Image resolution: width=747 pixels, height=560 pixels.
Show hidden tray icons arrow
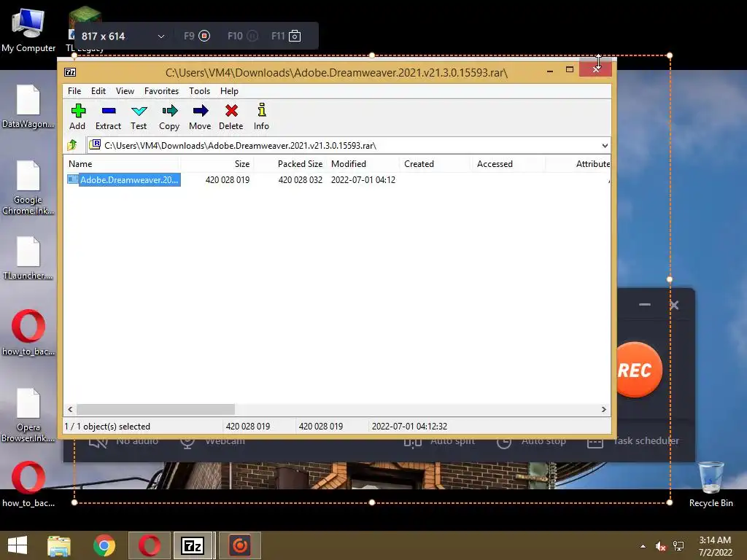(643, 546)
